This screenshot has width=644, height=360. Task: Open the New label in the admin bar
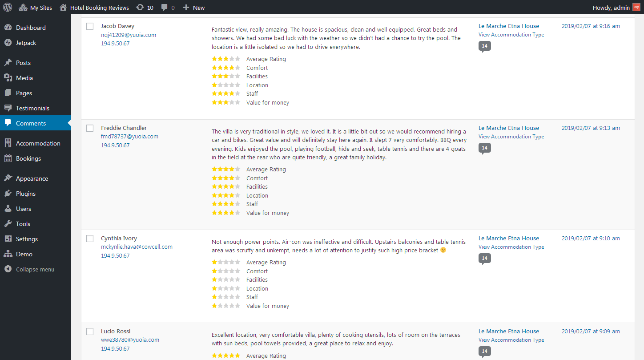199,8
